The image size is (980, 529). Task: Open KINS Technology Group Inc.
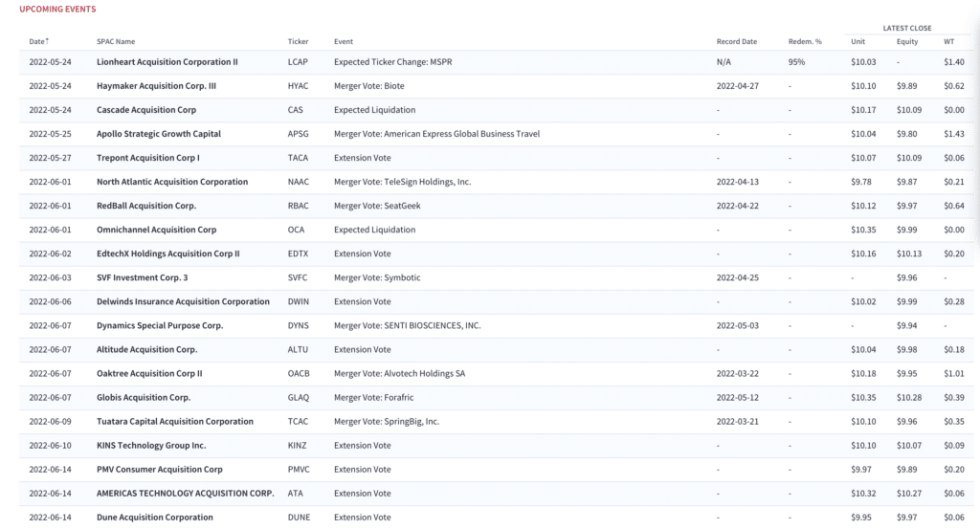point(151,446)
